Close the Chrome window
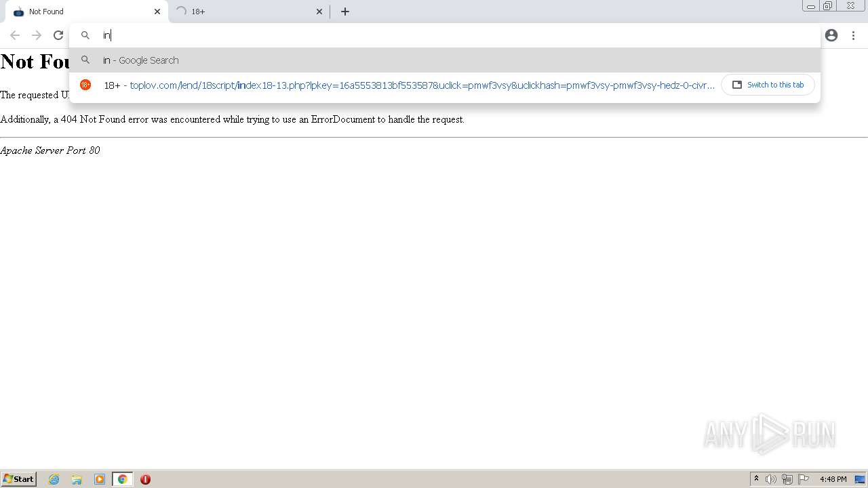The width and height of the screenshot is (868, 488). click(x=850, y=6)
